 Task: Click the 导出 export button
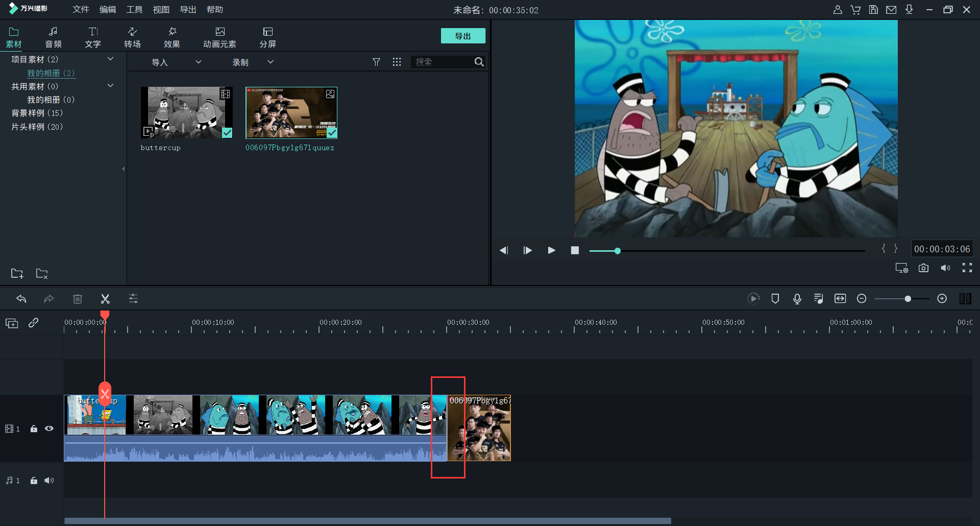(x=462, y=36)
